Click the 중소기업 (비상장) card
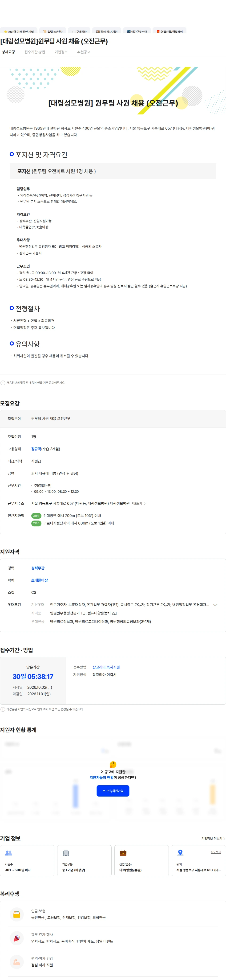The width and height of the screenshot is (226, 980). pyautogui.click(x=84, y=860)
